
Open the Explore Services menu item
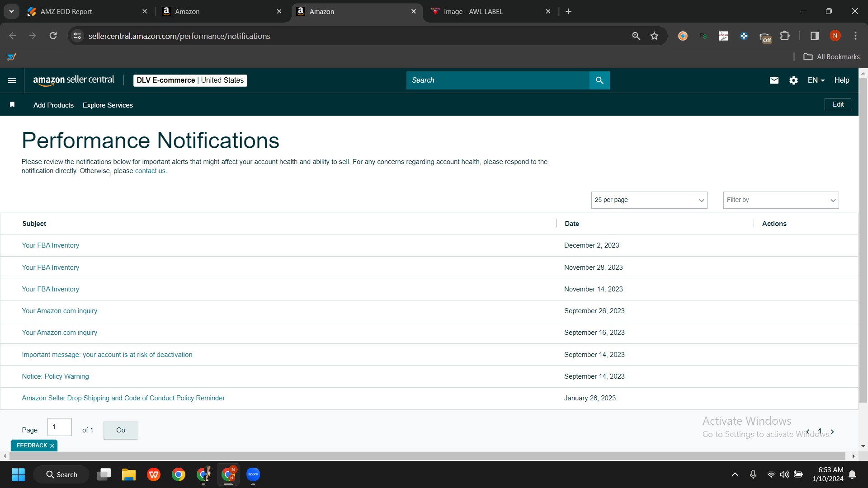(108, 105)
